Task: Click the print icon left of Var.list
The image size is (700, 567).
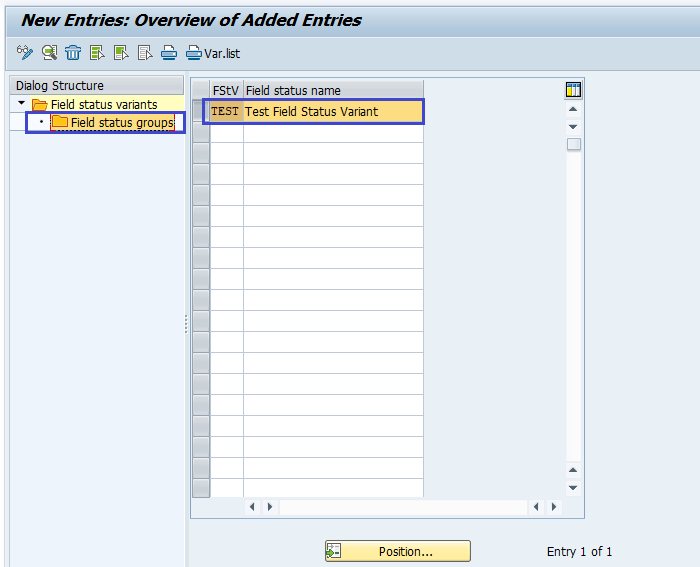Action: 169,53
